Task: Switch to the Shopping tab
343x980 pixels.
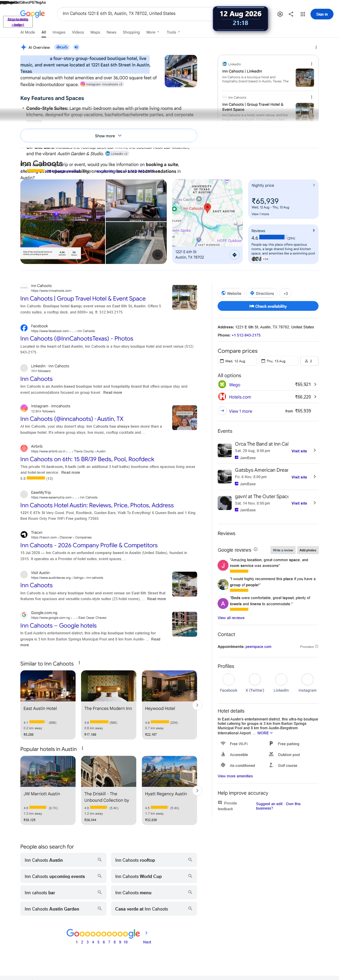Action: 132,32
